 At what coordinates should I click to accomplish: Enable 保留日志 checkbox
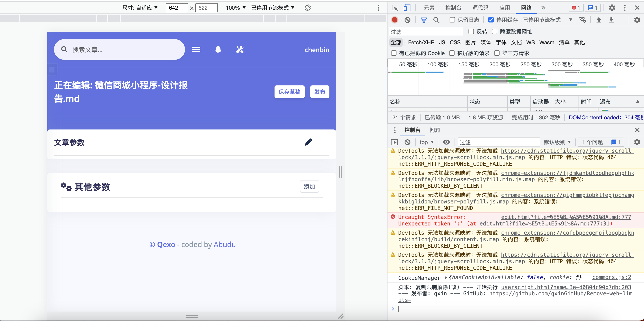pos(452,20)
